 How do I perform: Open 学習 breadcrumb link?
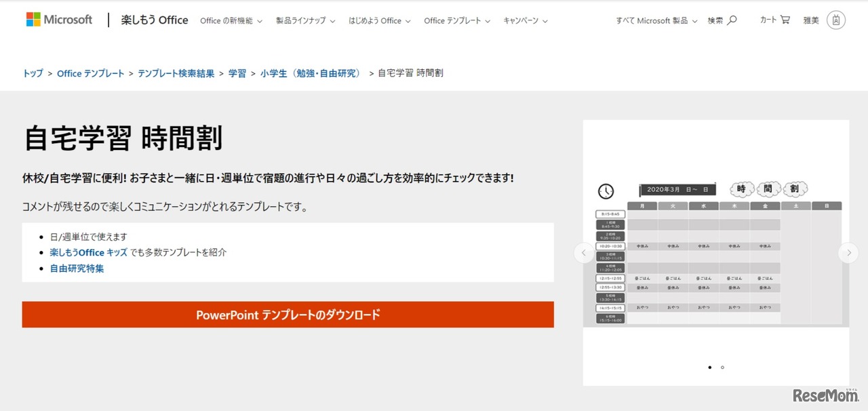click(x=237, y=73)
